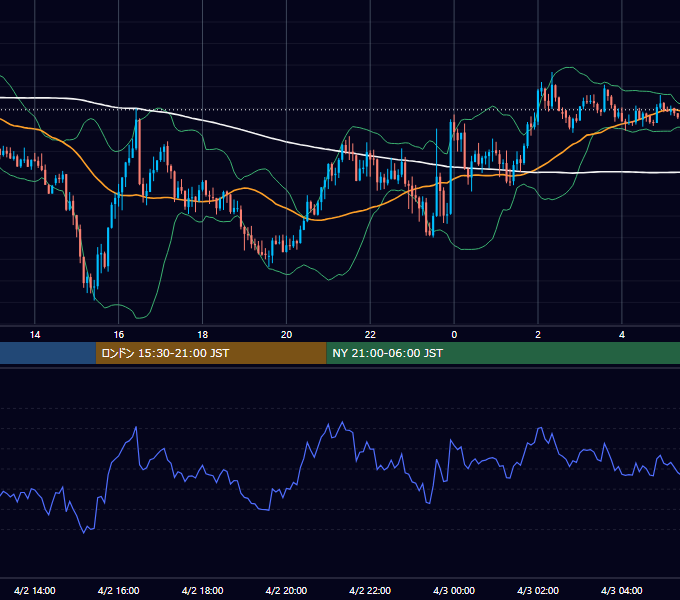Click the 22 hour label on price chart axis
This screenshot has width=680, height=600.
click(x=370, y=335)
